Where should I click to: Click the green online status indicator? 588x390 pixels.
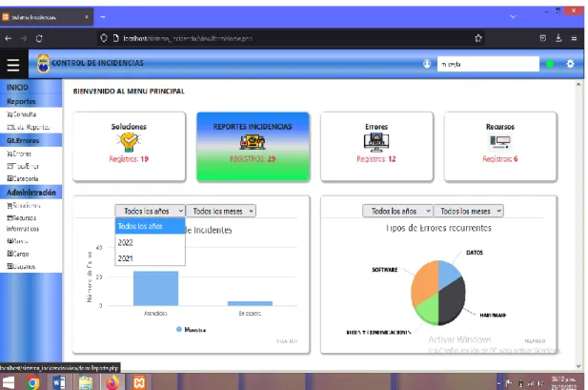550,64
